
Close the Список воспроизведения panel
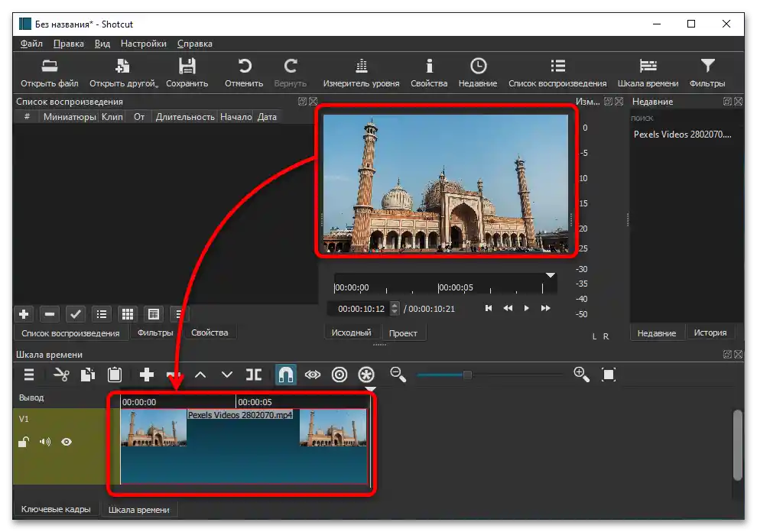point(313,102)
